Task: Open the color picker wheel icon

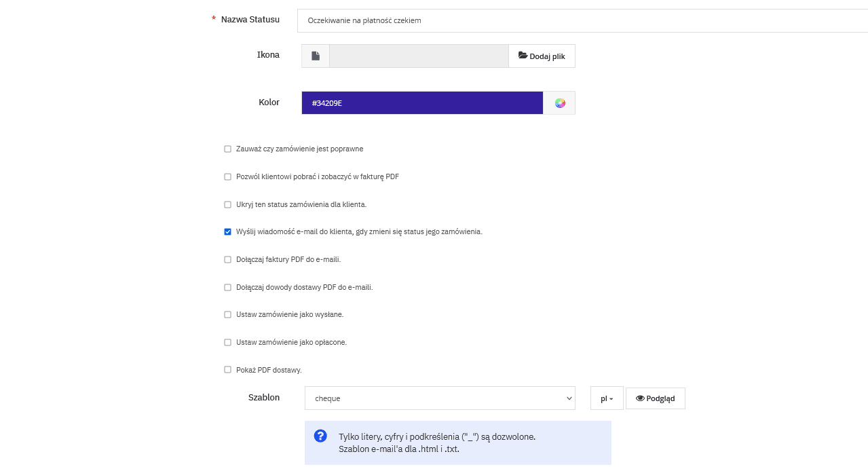Action: (559, 103)
